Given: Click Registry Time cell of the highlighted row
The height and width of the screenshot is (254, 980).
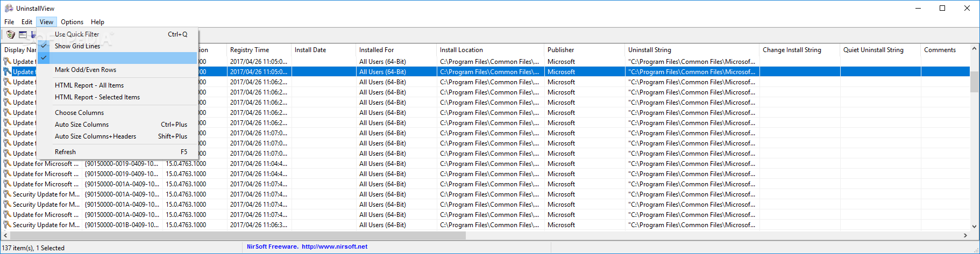Looking at the screenshot, I should pyautogui.click(x=259, y=71).
